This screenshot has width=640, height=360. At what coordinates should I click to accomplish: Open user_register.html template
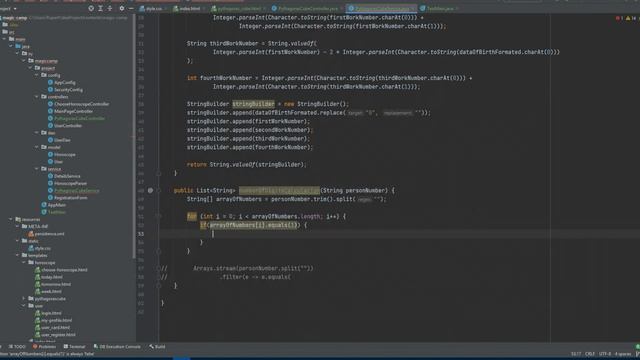(x=55, y=335)
